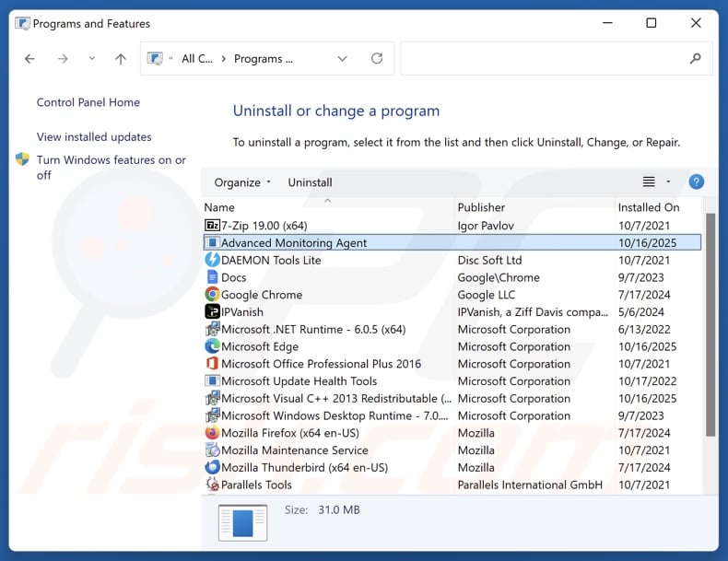Image resolution: width=728 pixels, height=561 pixels.
Task: Click the Google Chrome icon in list
Action: pyautogui.click(x=212, y=295)
